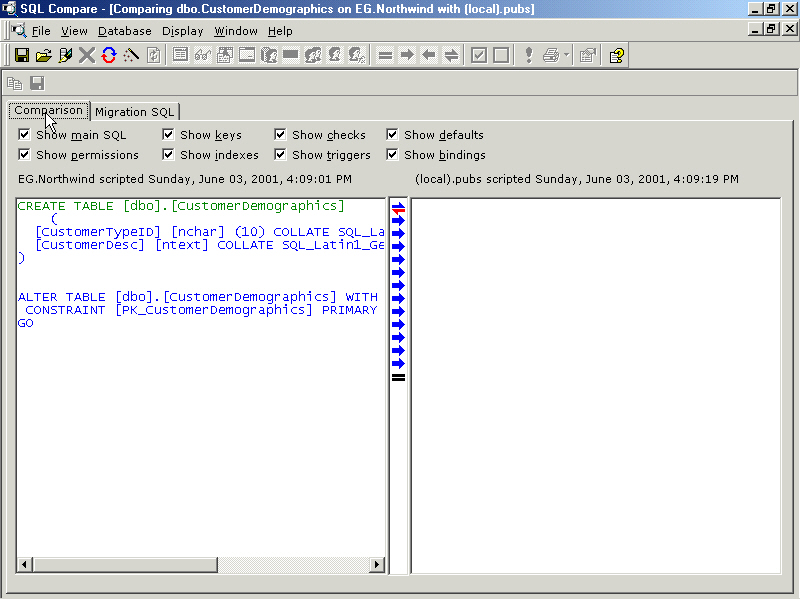Select the Comparison tab
This screenshot has width=800, height=600.
point(48,110)
